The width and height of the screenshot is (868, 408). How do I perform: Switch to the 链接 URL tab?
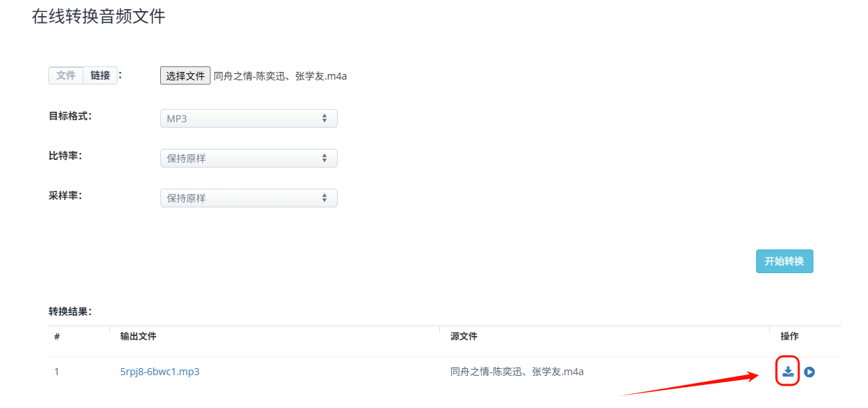[100, 75]
